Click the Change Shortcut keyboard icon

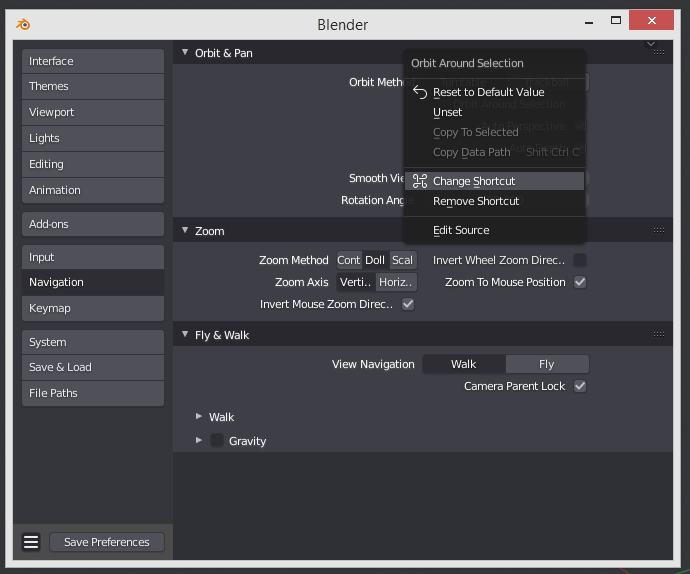pyautogui.click(x=420, y=181)
